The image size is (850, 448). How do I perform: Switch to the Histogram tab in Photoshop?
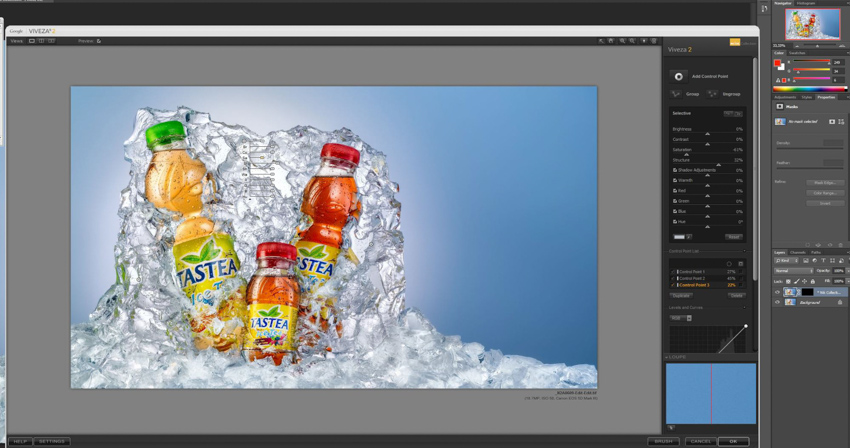coord(806,3)
